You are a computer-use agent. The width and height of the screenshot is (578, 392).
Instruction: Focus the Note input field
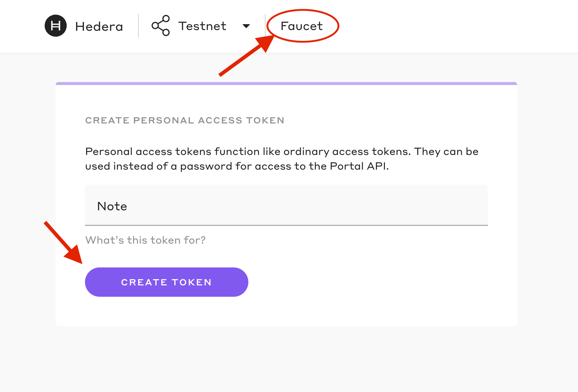pyautogui.click(x=286, y=205)
